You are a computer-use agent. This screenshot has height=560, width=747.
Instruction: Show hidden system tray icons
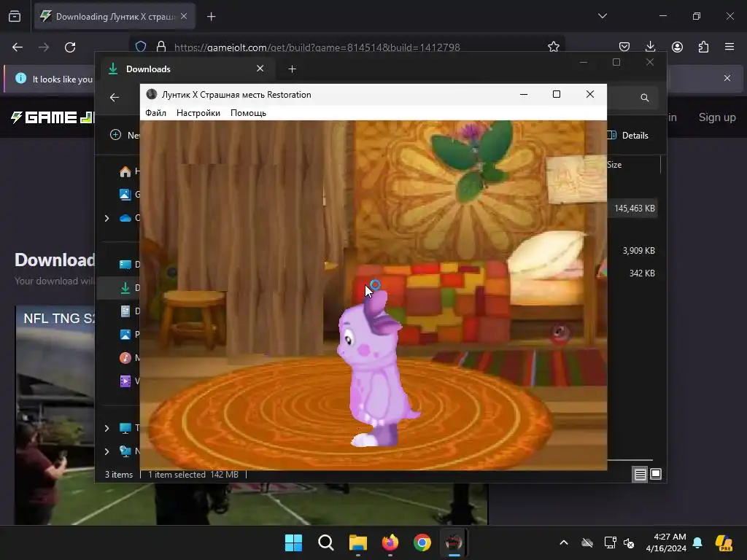(x=564, y=542)
